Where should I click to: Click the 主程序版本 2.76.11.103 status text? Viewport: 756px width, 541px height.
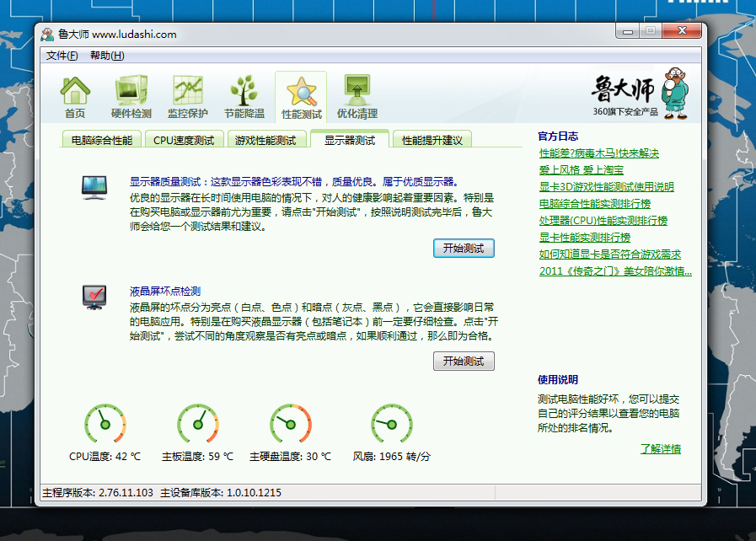[98, 493]
